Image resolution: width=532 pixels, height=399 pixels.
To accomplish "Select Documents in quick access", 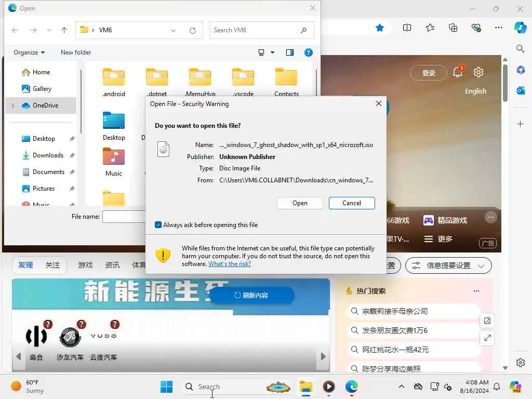I will click(x=48, y=171).
